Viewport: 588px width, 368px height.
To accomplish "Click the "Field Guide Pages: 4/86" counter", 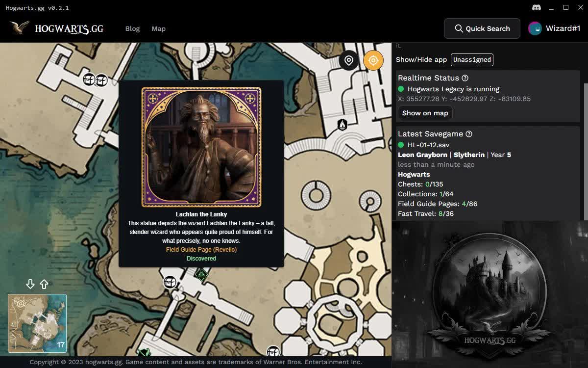I will 438,204.
